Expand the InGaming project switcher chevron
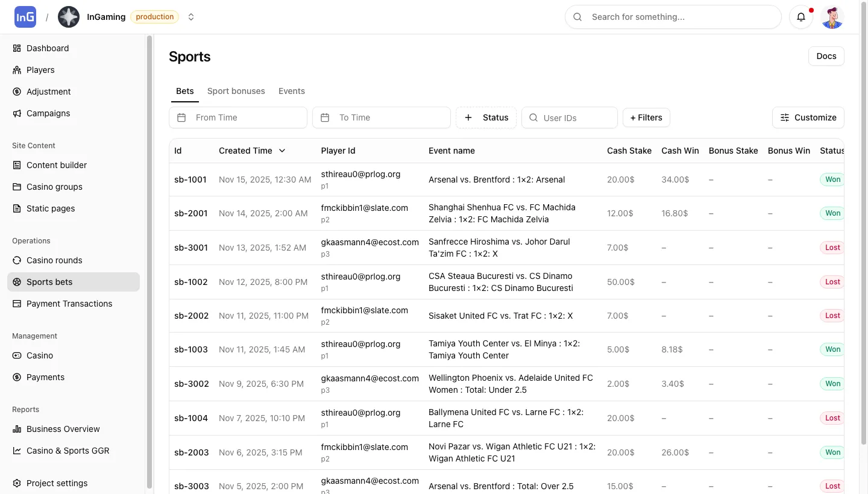This screenshot has width=868, height=494. [x=191, y=17]
